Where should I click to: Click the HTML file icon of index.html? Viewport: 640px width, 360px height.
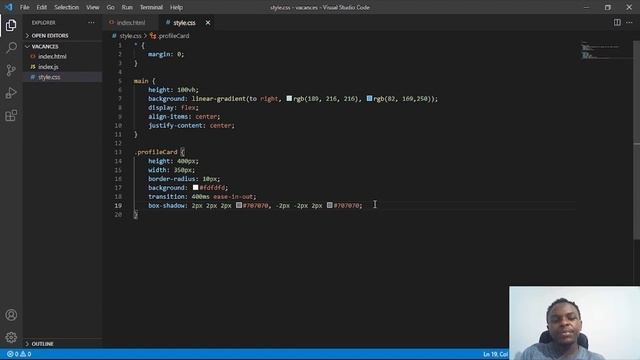pyautogui.click(x=33, y=56)
